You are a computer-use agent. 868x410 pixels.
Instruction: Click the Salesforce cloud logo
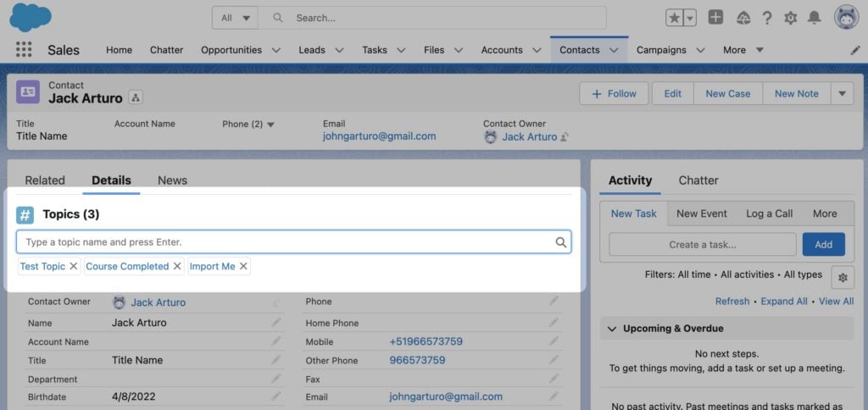(31, 17)
